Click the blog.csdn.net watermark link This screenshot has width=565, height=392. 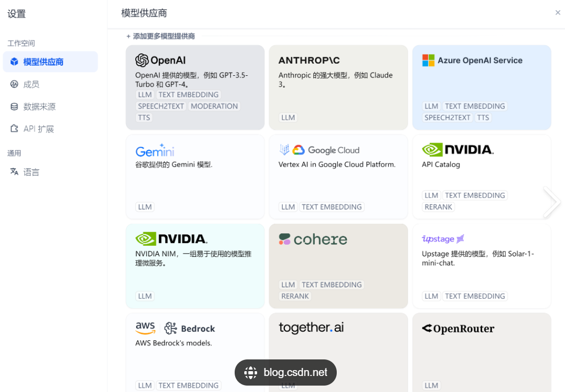click(285, 372)
